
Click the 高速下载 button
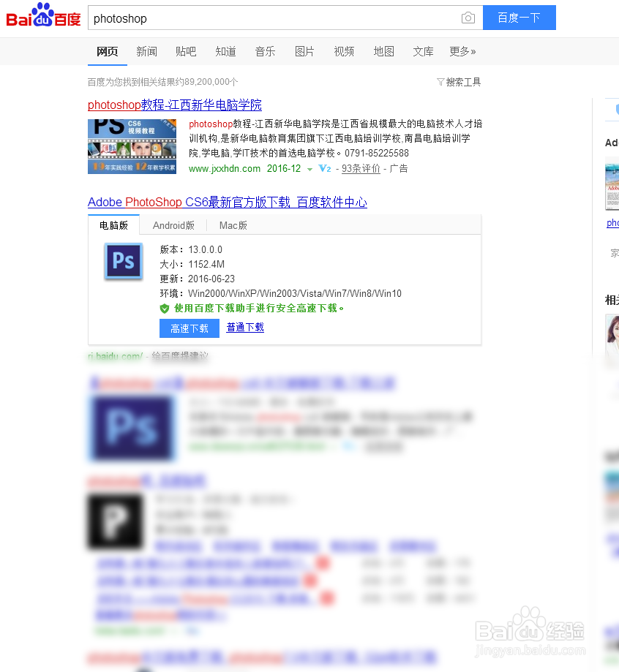(x=190, y=328)
